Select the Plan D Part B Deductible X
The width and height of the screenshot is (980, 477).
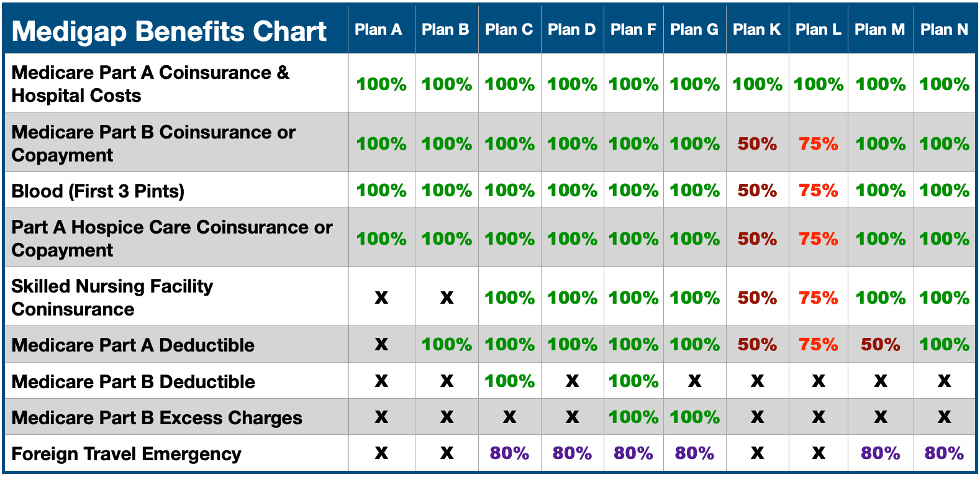[x=572, y=381]
